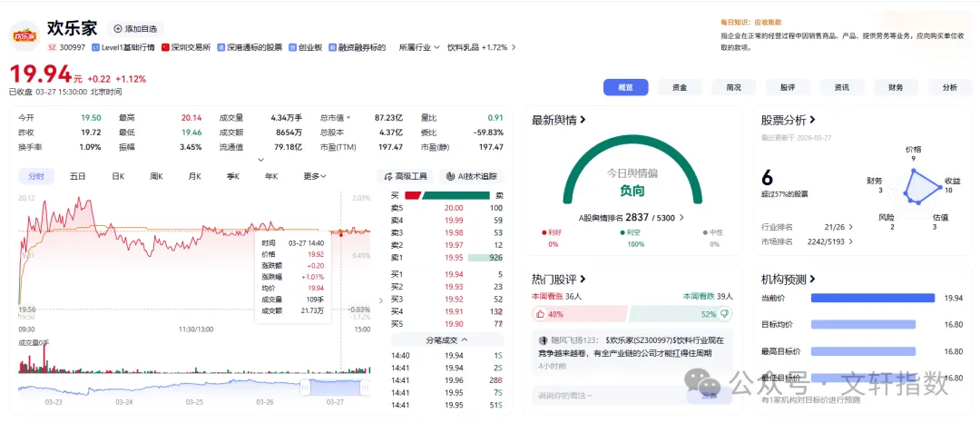The width and height of the screenshot is (980, 423).
Task: Select the 概览 tab
Action: pyautogui.click(x=625, y=87)
